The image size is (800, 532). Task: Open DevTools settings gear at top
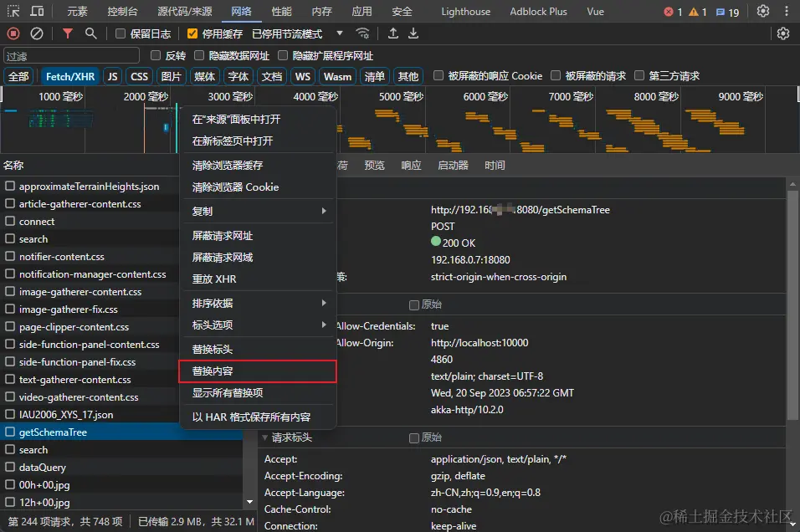pyautogui.click(x=762, y=11)
